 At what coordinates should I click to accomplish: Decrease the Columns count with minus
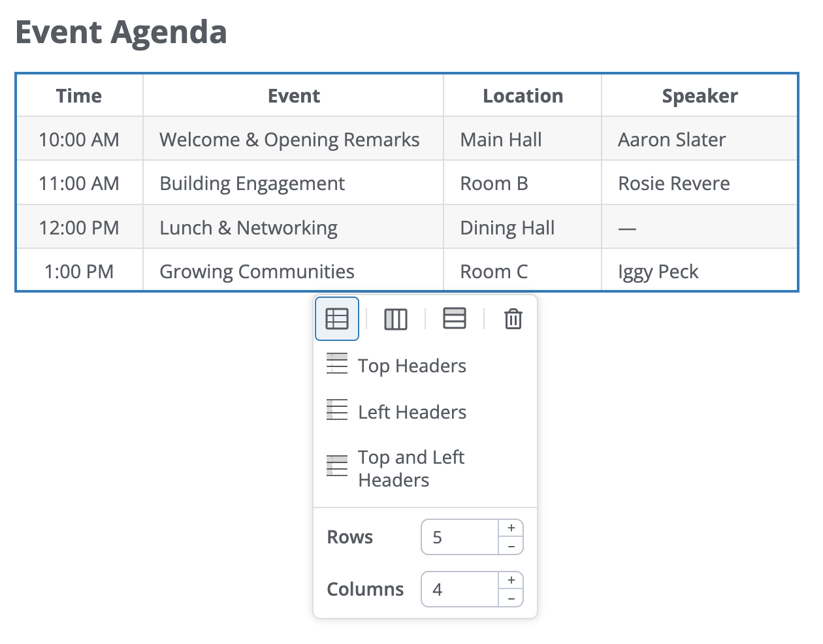pyautogui.click(x=511, y=598)
